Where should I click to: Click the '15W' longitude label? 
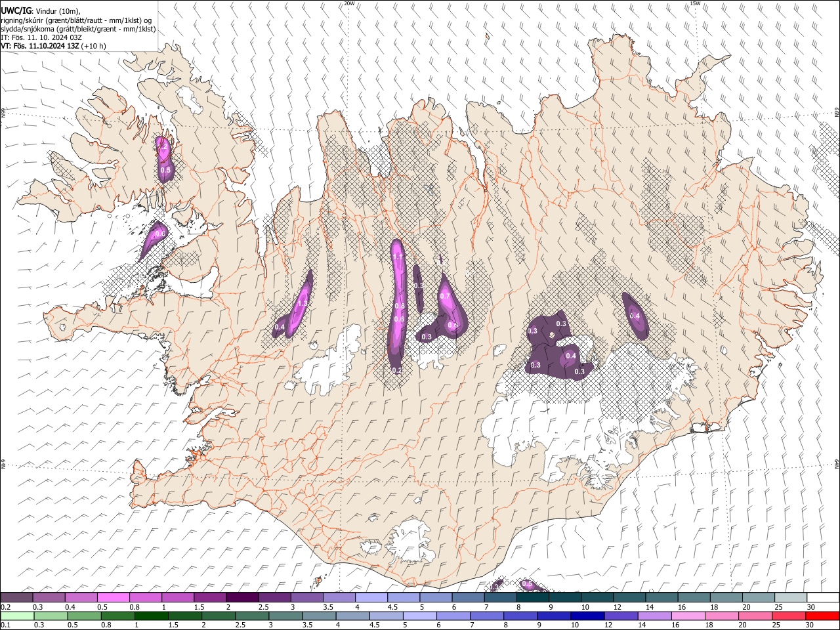(695, 3)
